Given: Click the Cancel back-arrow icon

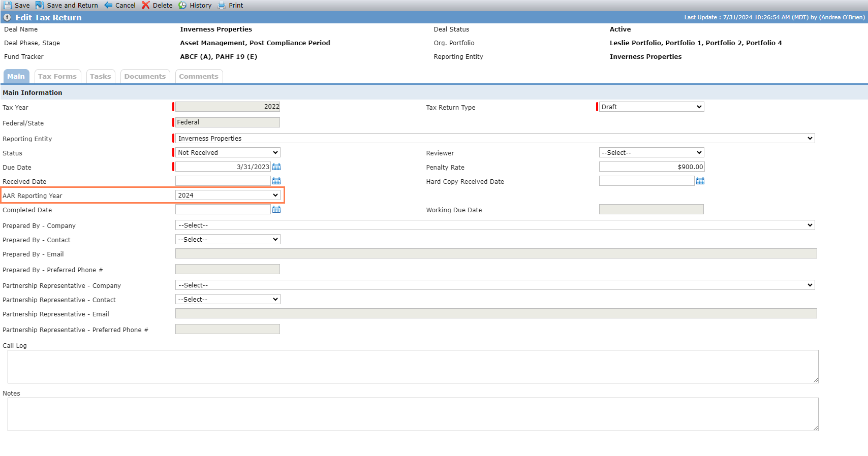Looking at the screenshot, I should (108, 5).
